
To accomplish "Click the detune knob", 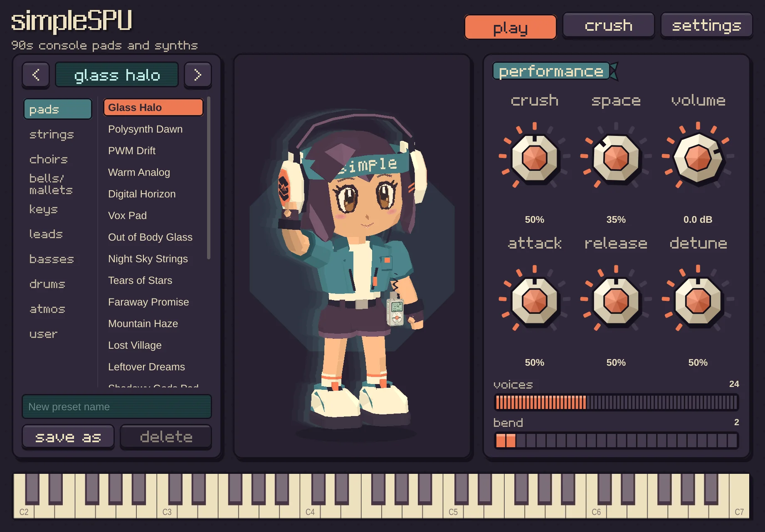I will (x=698, y=301).
